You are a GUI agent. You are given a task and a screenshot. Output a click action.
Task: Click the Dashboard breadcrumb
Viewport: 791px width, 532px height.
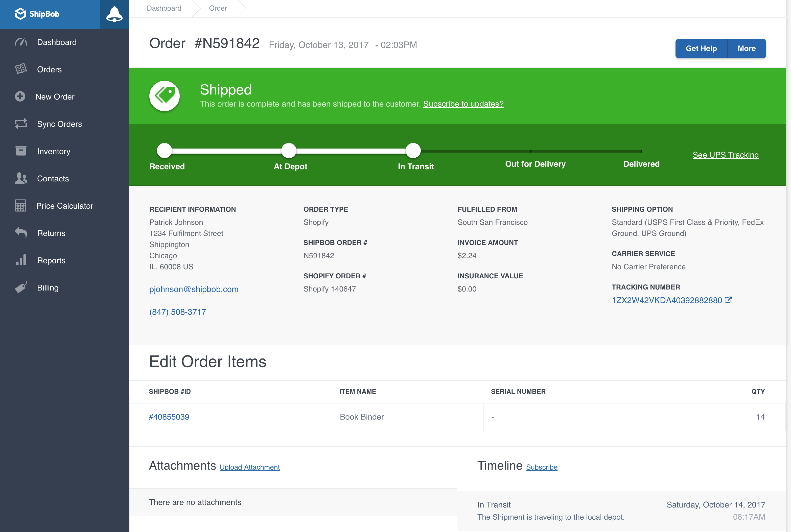[x=164, y=8]
